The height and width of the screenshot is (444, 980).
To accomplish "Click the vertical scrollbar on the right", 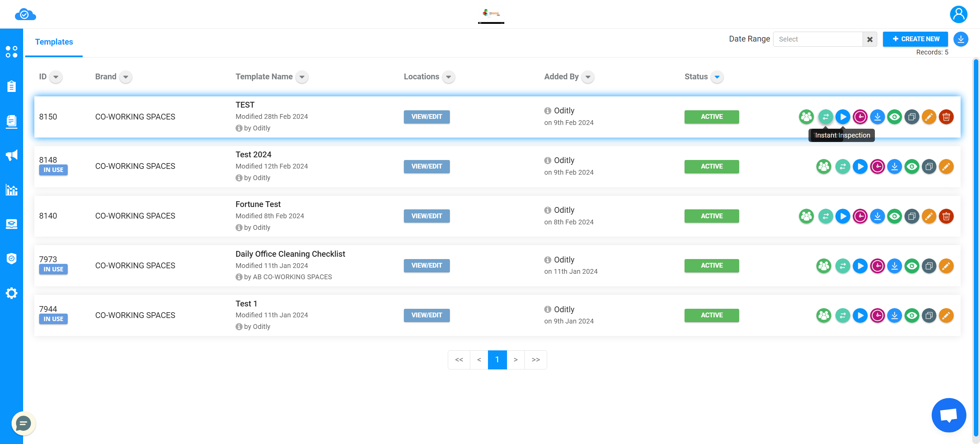I will [976, 248].
